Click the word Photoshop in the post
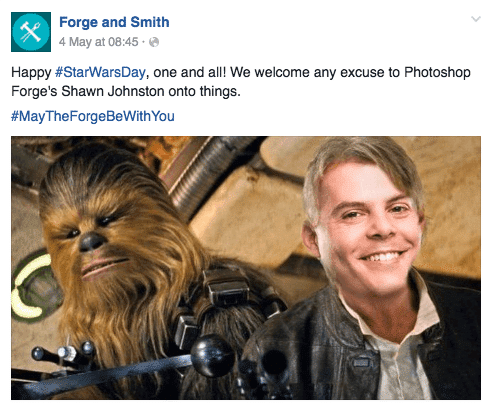The height and width of the screenshot is (409, 490). point(437,72)
